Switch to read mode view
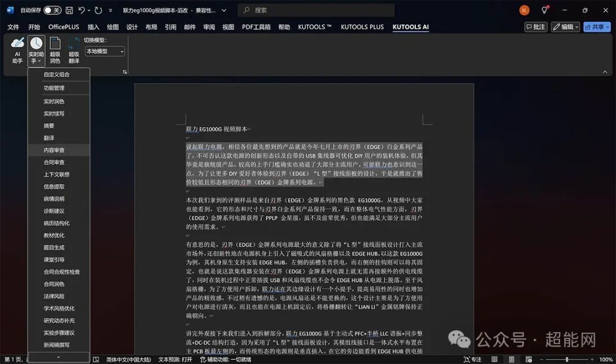 tap(494, 359)
